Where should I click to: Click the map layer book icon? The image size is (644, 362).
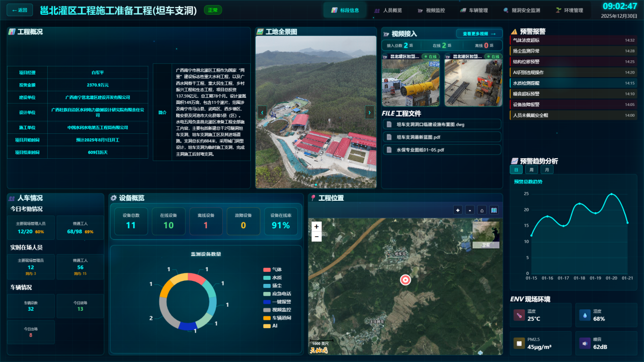coord(494,210)
